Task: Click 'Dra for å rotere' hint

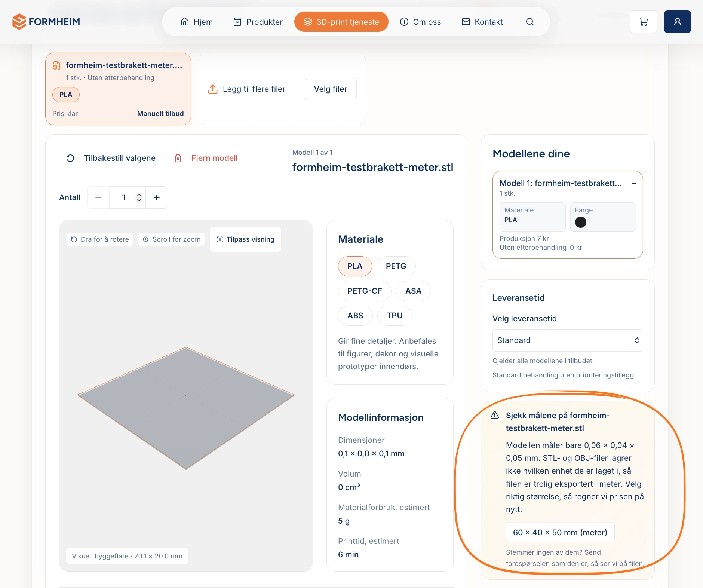Action: [100, 239]
